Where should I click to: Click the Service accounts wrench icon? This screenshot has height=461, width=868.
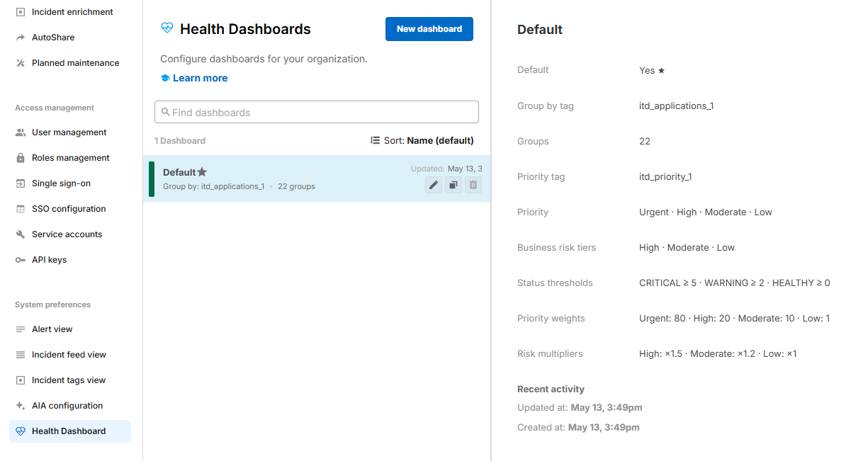21,234
